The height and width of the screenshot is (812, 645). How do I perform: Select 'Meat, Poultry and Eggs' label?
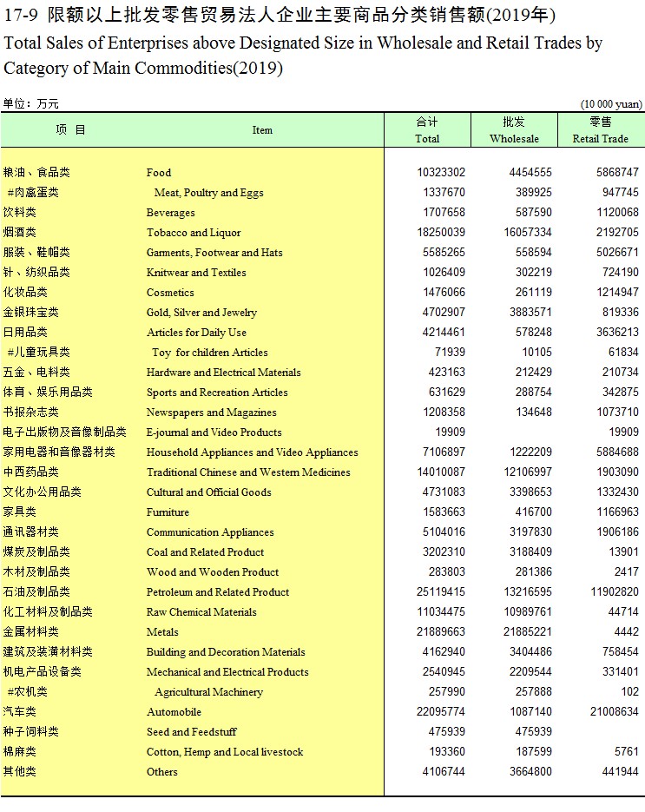[x=208, y=193]
